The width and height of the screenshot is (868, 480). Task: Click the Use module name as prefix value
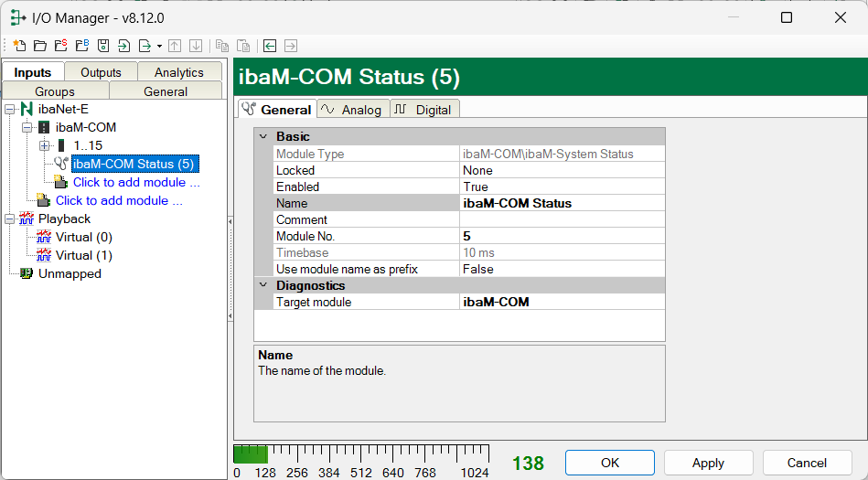[563, 269]
